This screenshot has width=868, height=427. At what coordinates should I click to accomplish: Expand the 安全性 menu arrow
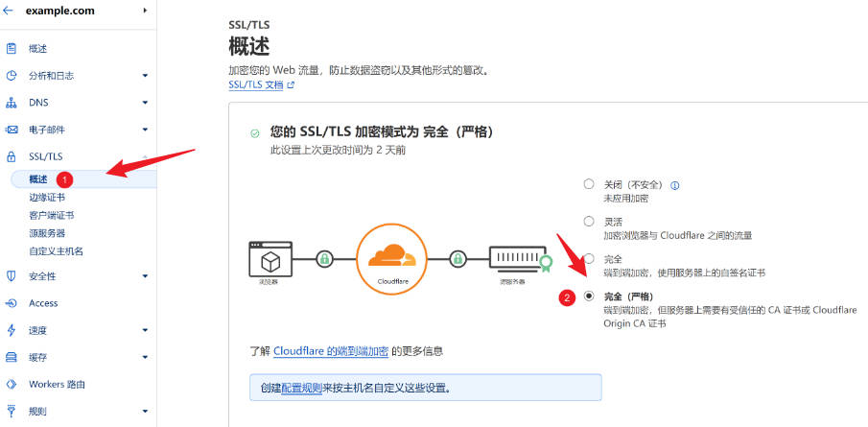[145, 275]
